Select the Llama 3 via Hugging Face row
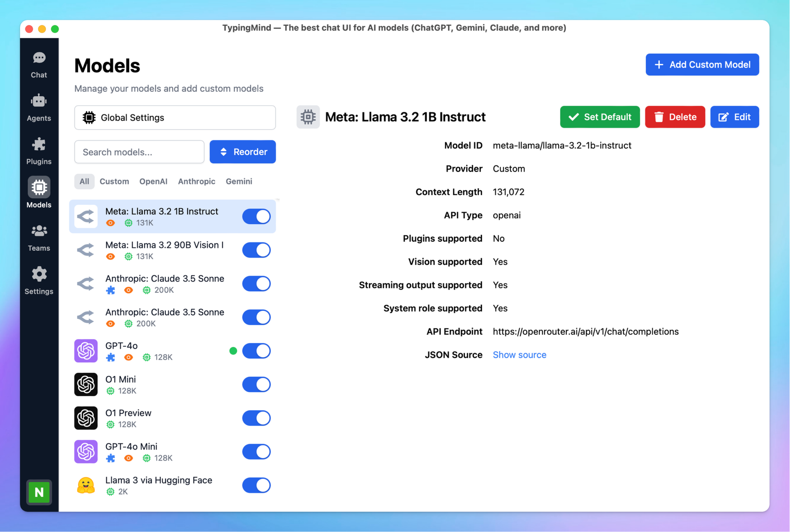This screenshot has height=532, width=790. point(172,485)
